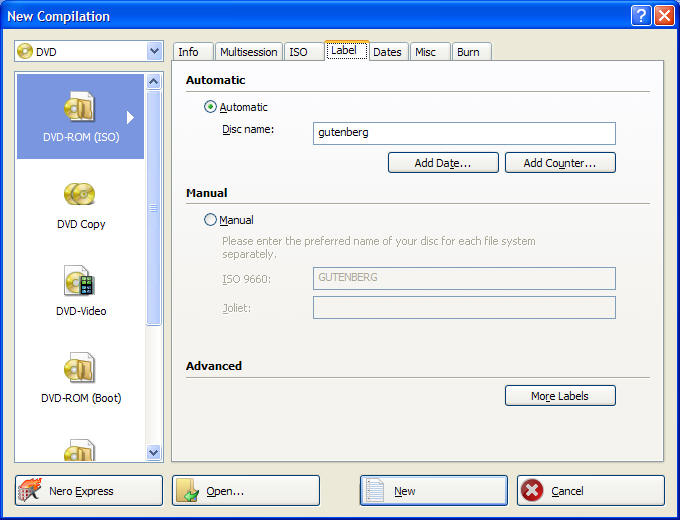Click the Open... button

tap(246, 491)
